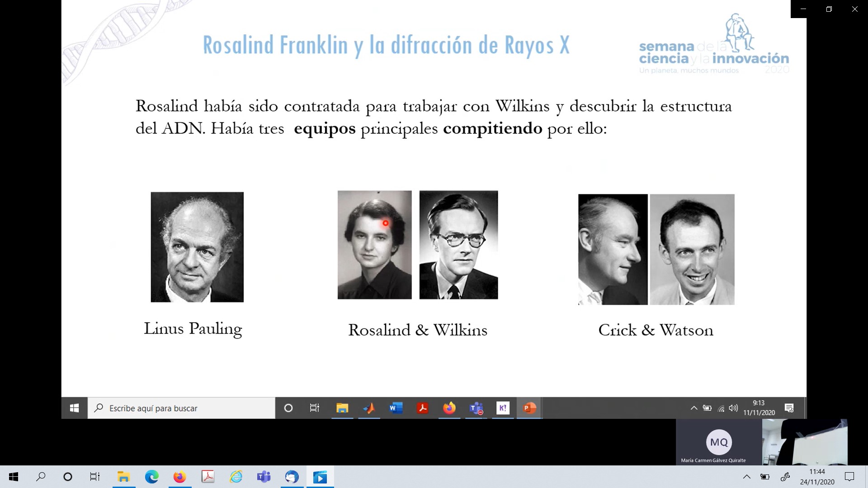Image resolution: width=868 pixels, height=488 pixels.
Task: Launch Microsoft Edge from the taskbar
Action: [151, 477]
